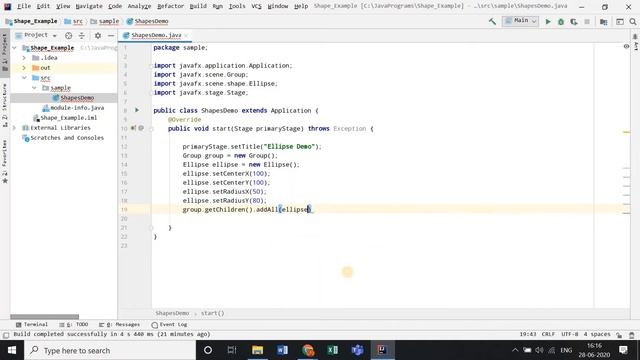
Task: Hide the Project tool window with minus icon
Action: click(x=111, y=36)
